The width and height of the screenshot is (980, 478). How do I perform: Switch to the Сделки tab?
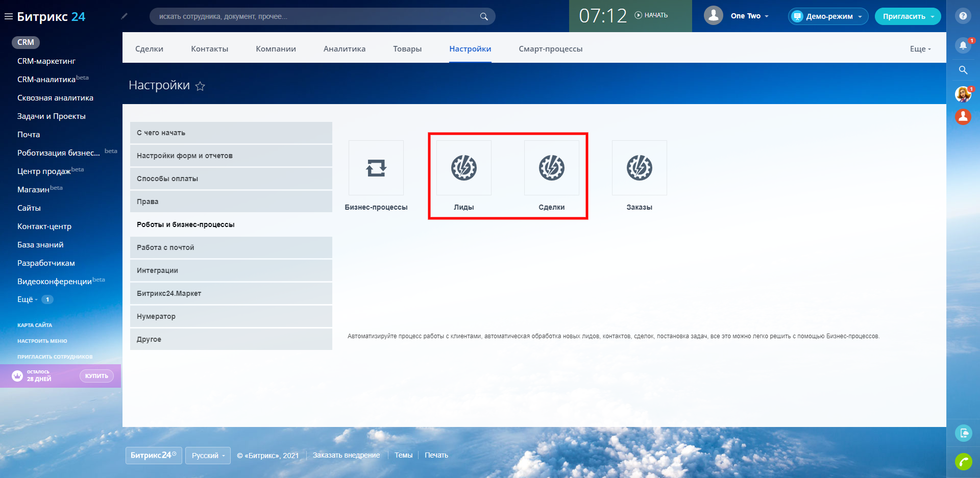(149, 49)
